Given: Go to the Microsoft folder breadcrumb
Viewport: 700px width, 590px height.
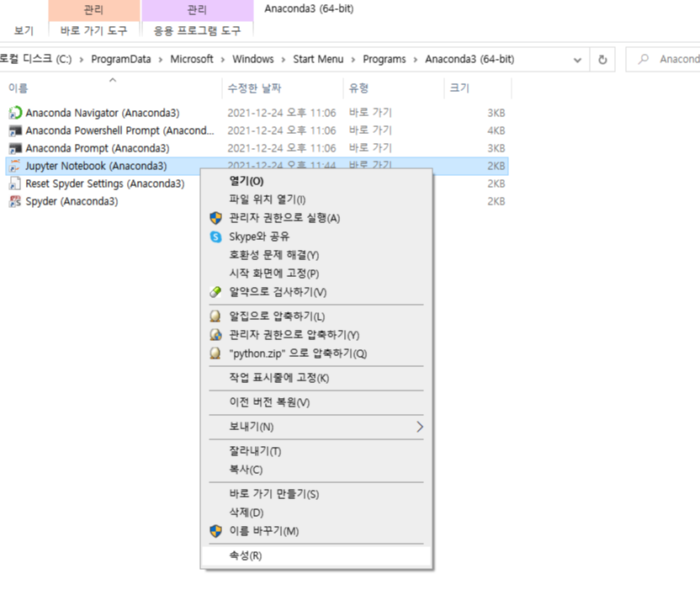Looking at the screenshot, I should 192,60.
